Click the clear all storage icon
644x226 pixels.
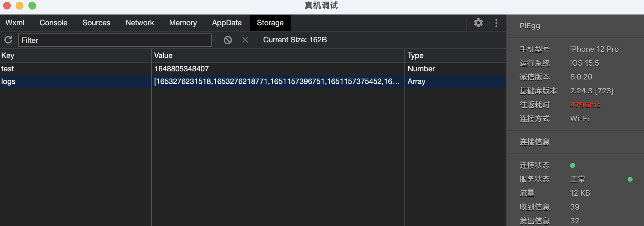pyautogui.click(x=228, y=40)
